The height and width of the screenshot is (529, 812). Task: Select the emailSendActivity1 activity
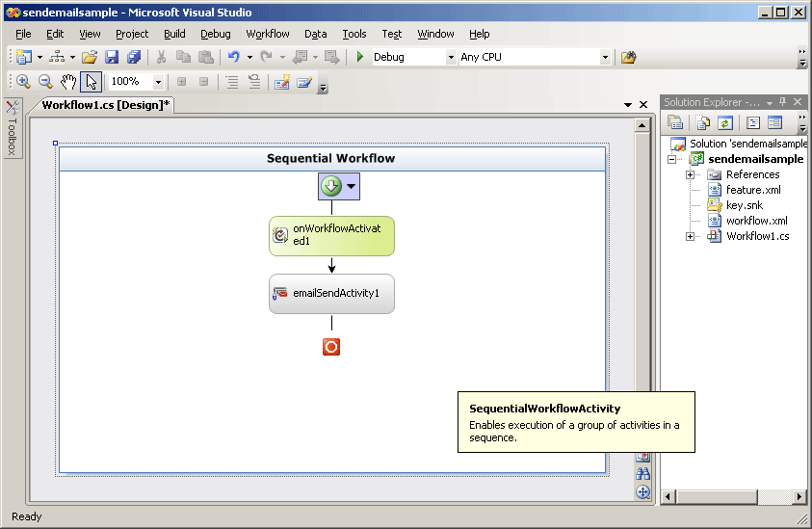tap(331, 294)
